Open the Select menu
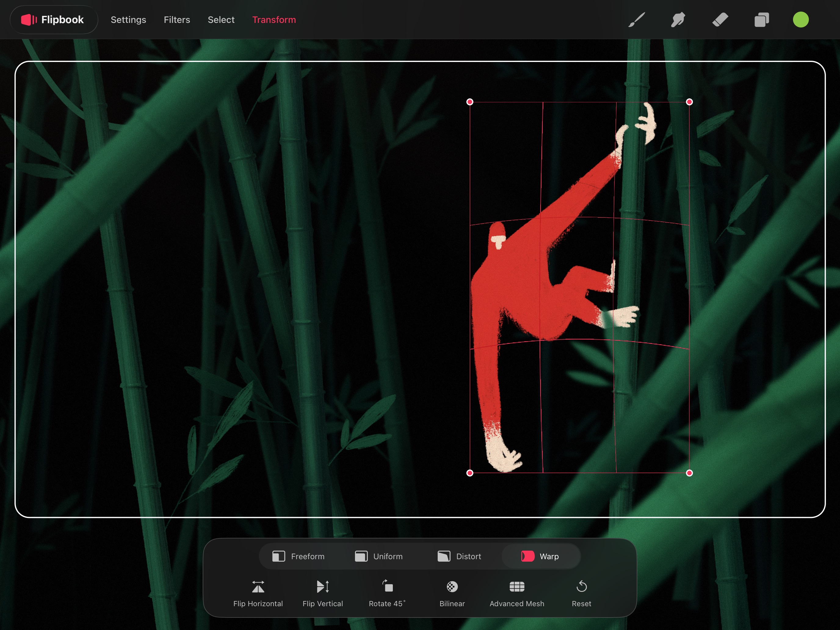Screen dimensions: 840x630 (x=221, y=20)
